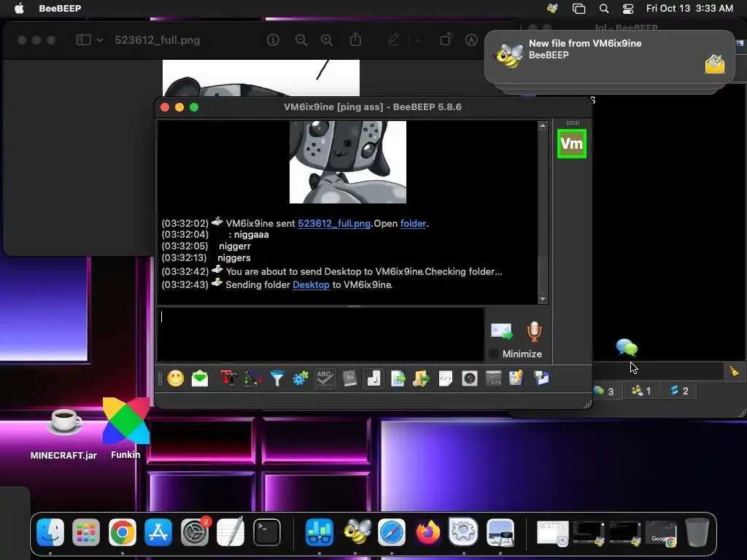This screenshot has height=560, width=747.
Task: Click the BeeBEEP bee menu bar status icon
Action: pos(553,8)
